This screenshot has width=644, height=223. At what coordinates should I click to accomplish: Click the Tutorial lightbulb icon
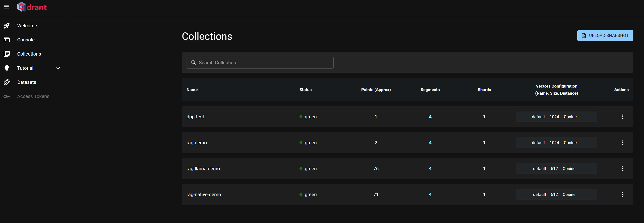7,68
